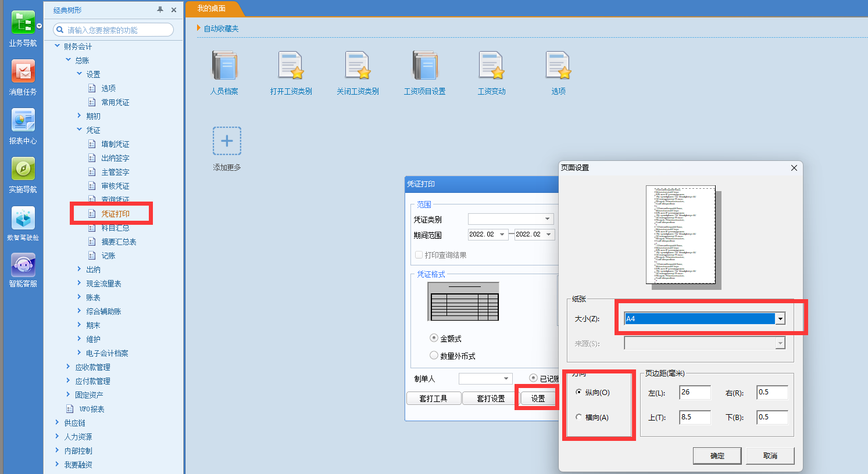
Task: Open the 人员档案 desktop shortcut
Action: (x=224, y=66)
